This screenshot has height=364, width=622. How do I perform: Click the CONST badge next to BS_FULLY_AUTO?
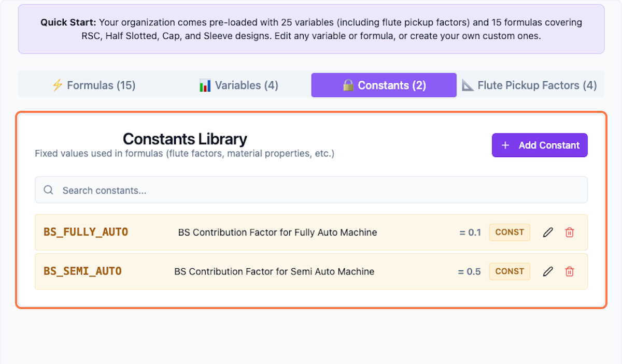tap(510, 232)
